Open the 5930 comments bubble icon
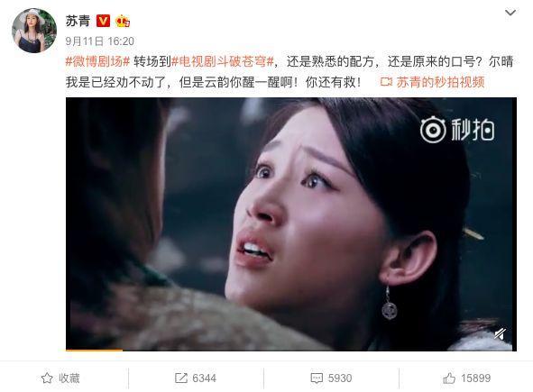The image size is (533, 392). pos(317,378)
